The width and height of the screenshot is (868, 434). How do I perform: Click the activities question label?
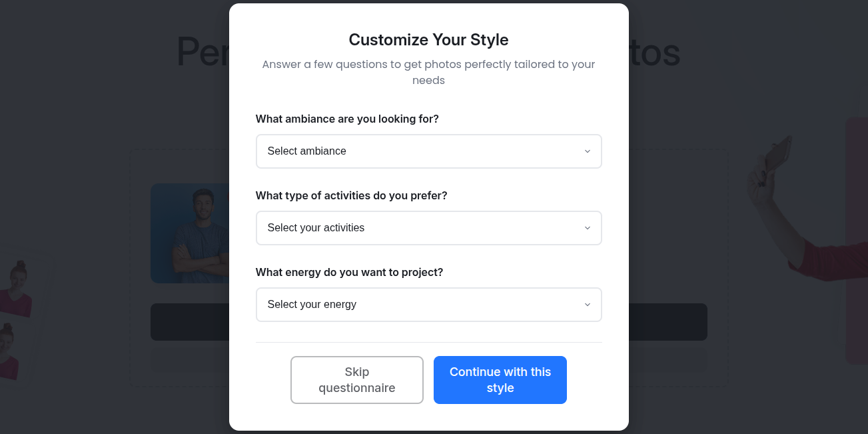(x=351, y=195)
